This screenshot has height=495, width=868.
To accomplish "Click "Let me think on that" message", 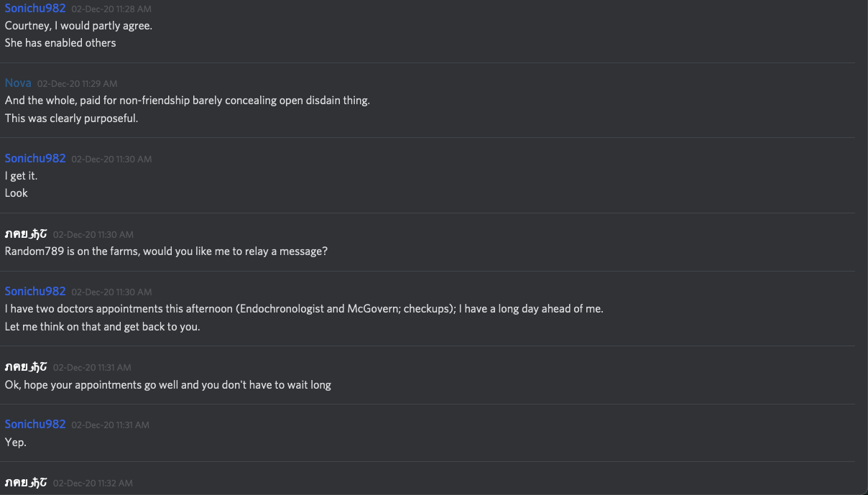I will [102, 327].
